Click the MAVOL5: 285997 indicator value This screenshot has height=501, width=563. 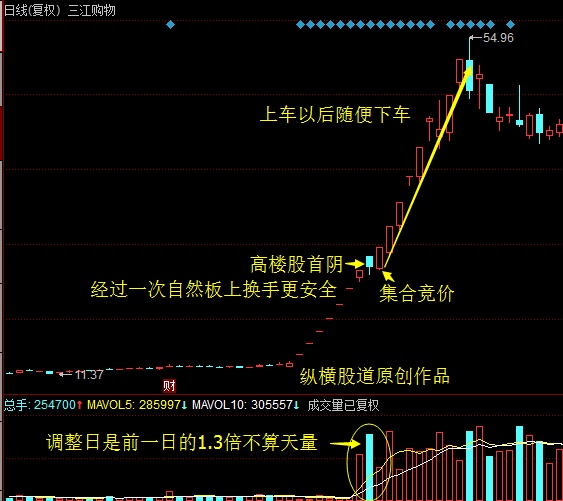point(134,405)
